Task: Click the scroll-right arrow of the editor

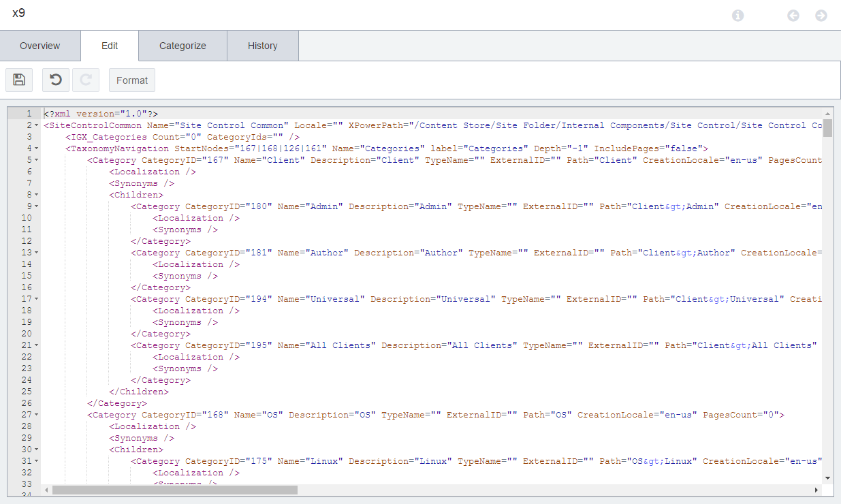Action: (816, 490)
